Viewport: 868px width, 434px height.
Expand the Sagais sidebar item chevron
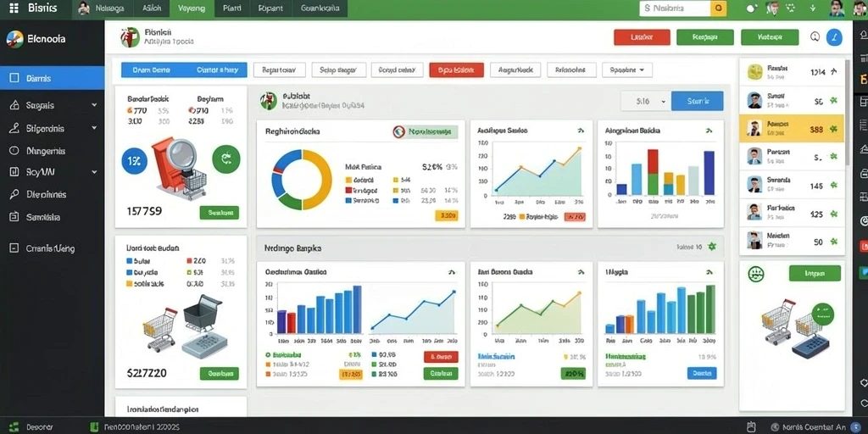[94, 105]
